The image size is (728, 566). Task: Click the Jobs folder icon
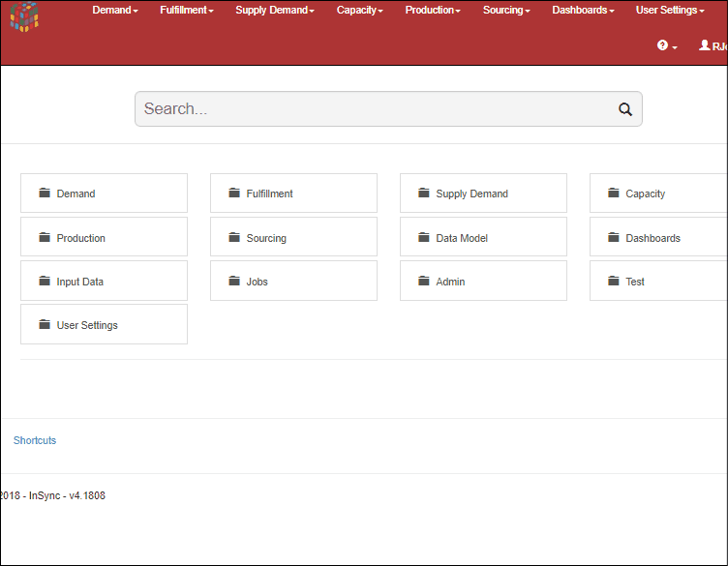coord(234,282)
